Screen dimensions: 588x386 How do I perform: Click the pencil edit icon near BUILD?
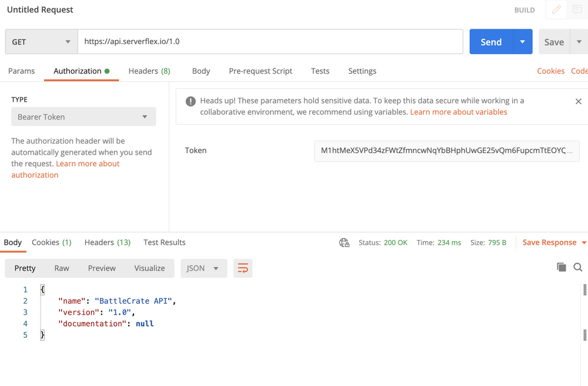point(556,9)
